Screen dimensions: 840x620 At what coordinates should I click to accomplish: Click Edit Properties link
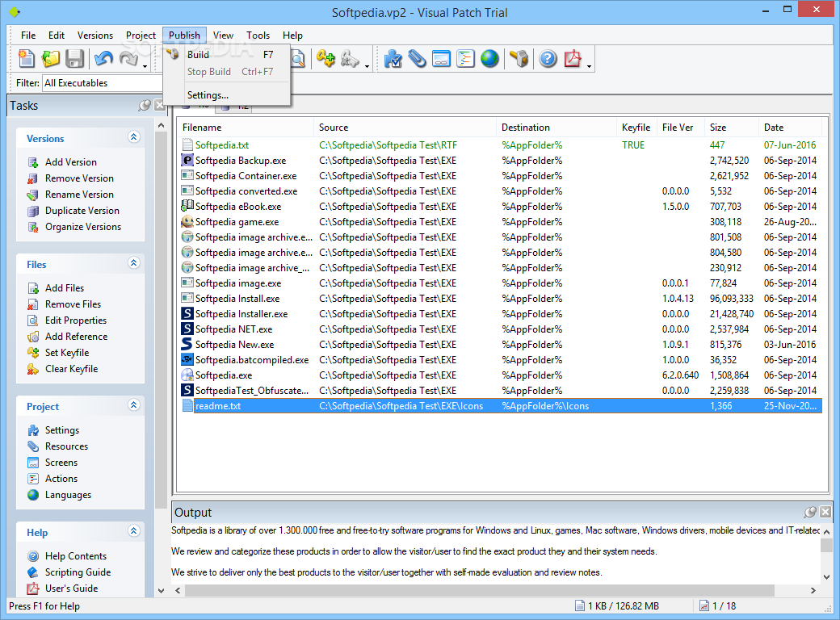pos(76,320)
